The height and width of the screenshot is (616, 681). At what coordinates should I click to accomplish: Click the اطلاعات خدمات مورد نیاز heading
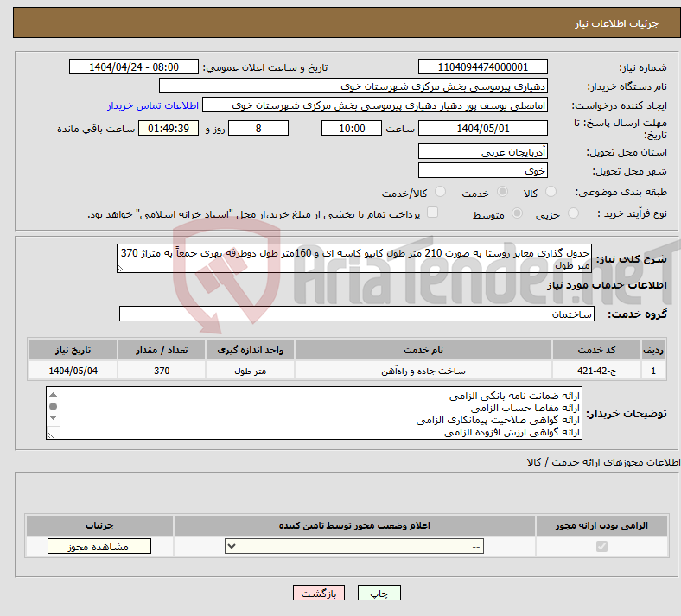[607, 285]
